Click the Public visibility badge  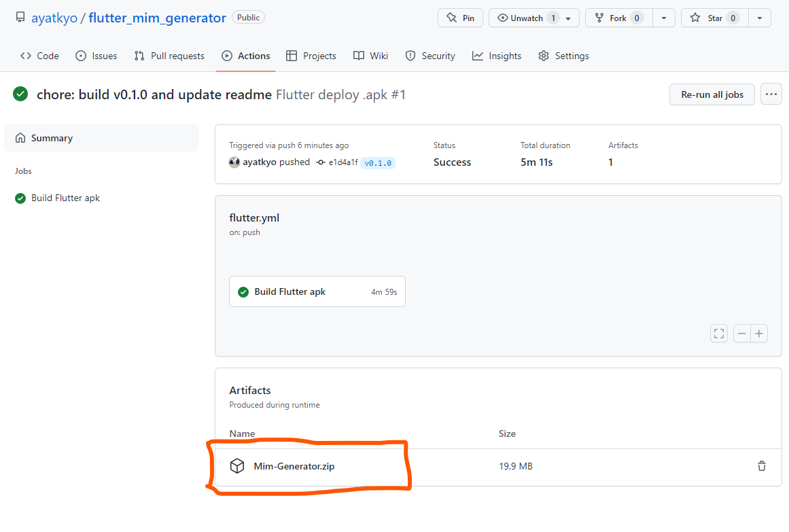249,18
